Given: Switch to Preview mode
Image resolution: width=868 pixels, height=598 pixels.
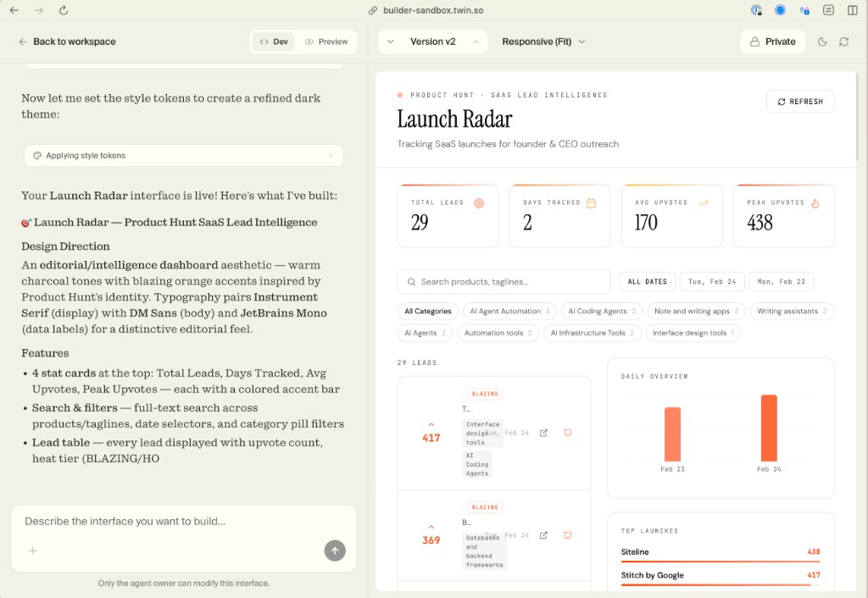Looking at the screenshot, I should [x=326, y=42].
